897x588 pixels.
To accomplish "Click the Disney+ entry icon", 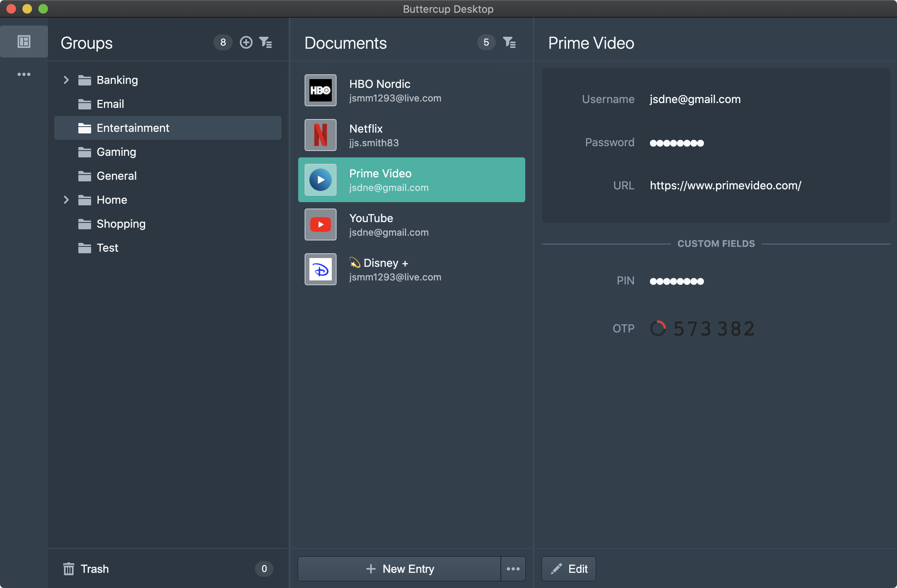I will pos(321,269).
